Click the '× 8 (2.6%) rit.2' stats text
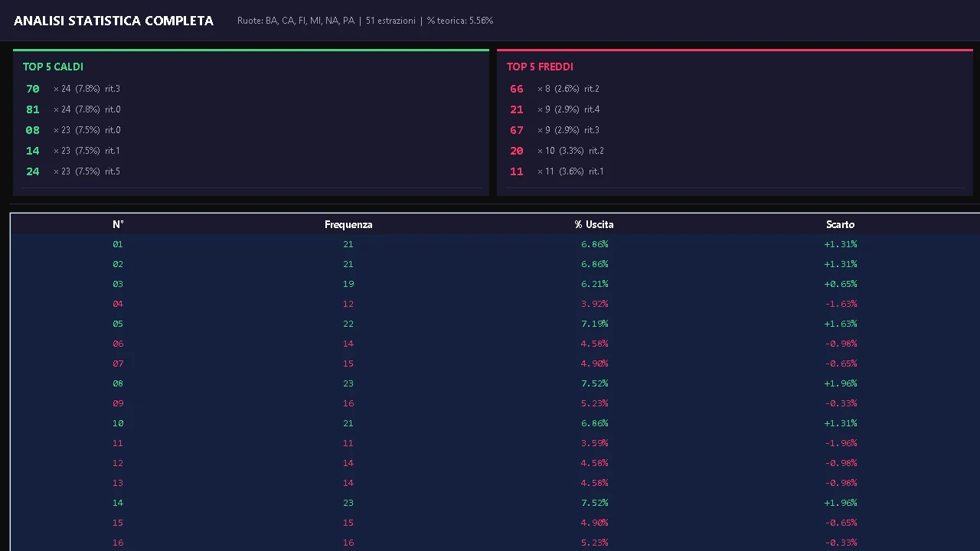This screenshot has height=551, width=980. point(568,89)
